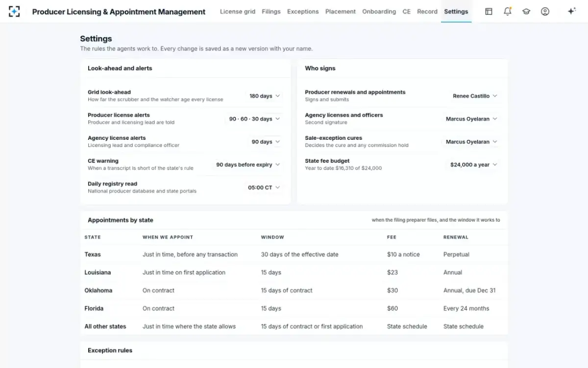Change signer Renee Castillo dropdown
Image resolution: width=588 pixels, height=368 pixels.
(475, 96)
